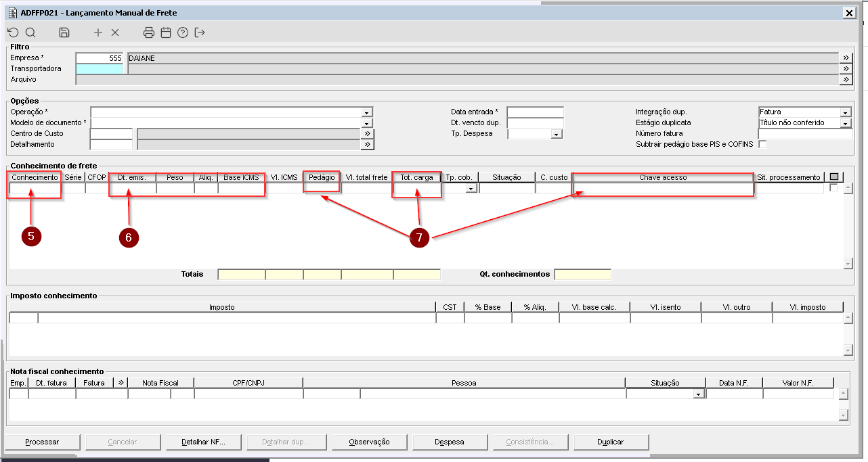Click the Valor N.F. column header
Viewport: 868px width, 462px height.
[x=798, y=383]
